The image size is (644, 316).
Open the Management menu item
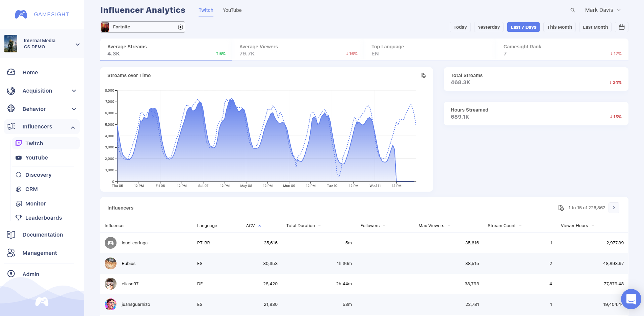pyautogui.click(x=40, y=253)
